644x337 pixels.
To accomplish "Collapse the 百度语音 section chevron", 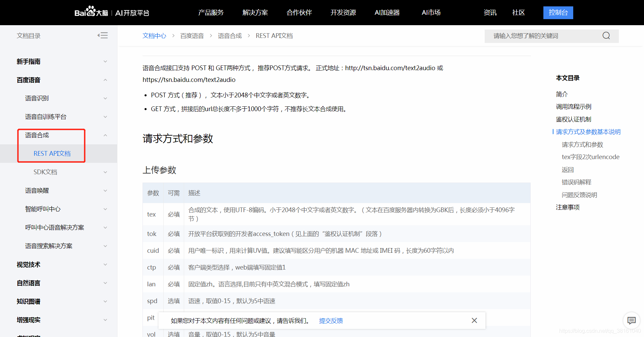I will click(x=105, y=80).
